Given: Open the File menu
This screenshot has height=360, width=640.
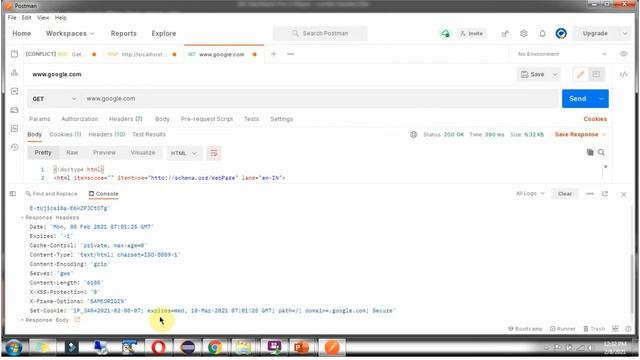Looking at the screenshot, I should (12, 18).
